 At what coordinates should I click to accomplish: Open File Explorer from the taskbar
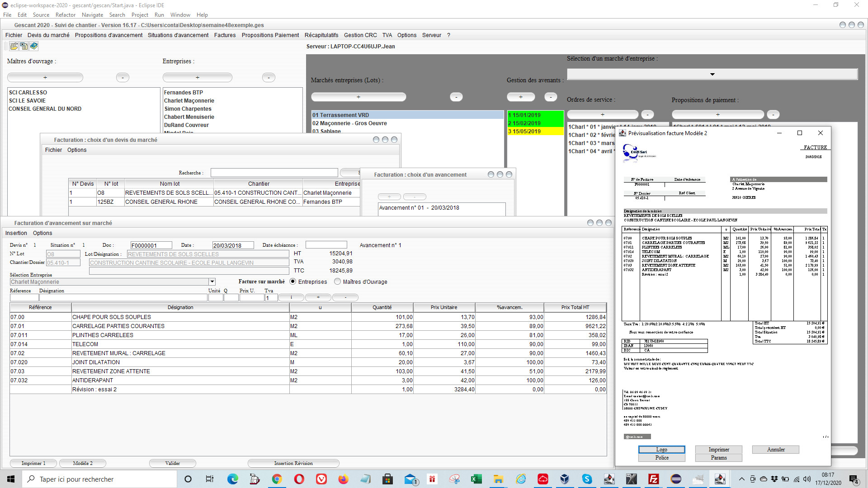click(x=498, y=479)
